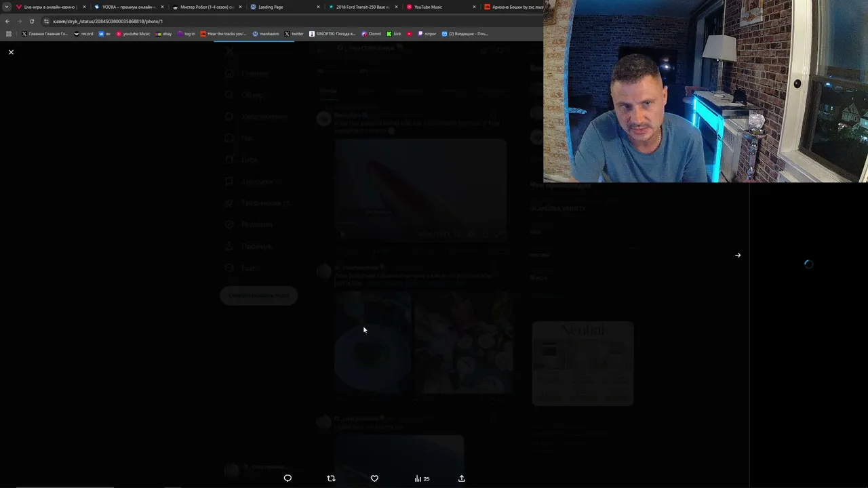Screen dimensions: 868x488
Task: Open the ebay bookmark
Action: [164, 33]
